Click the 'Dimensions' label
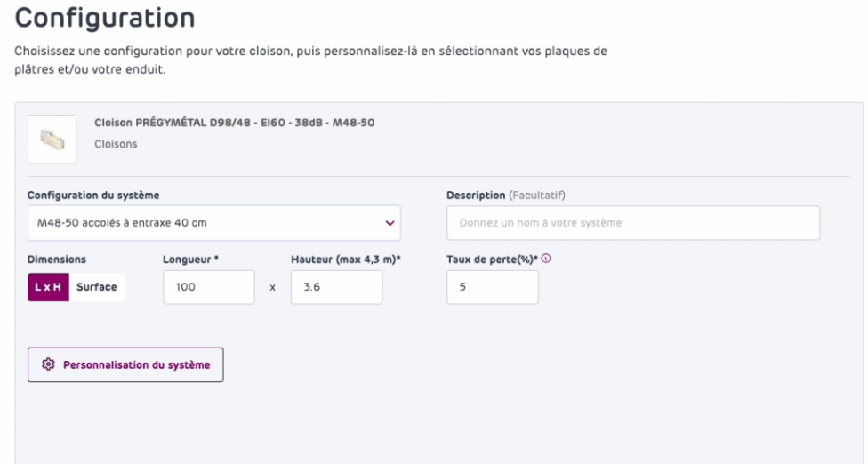Screen dimensions: 868x464 click(54, 260)
